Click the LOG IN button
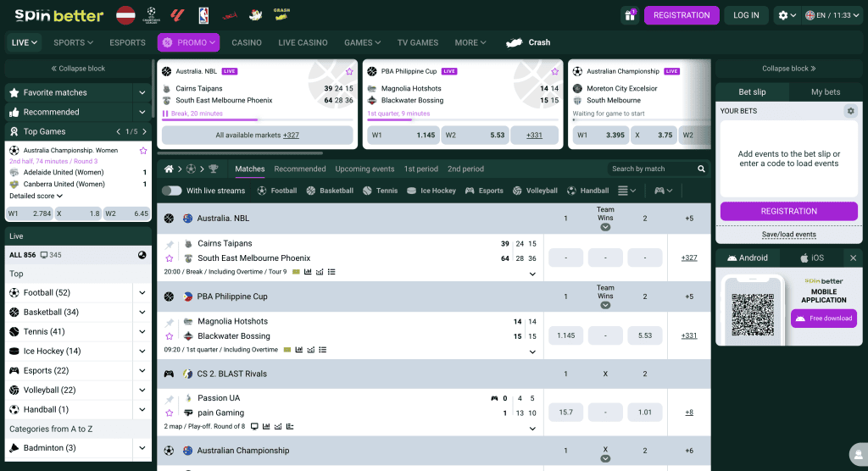 click(x=746, y=15)
